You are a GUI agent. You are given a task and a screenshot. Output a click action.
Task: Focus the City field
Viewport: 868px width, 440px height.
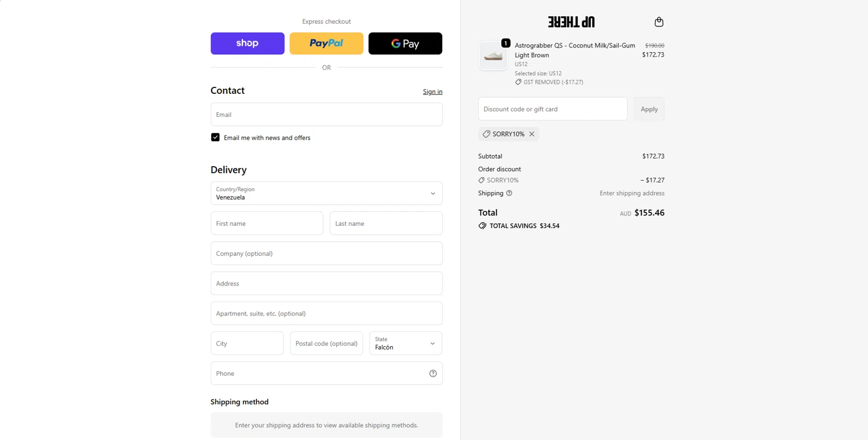[x=247, y=343]
